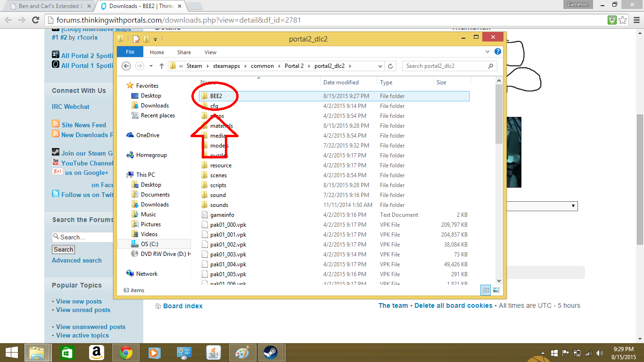This screenshot has width=644, height=362.
Task: Open Customize Quick Access Toolbar dropdown
Action: [x=156, y=39]
